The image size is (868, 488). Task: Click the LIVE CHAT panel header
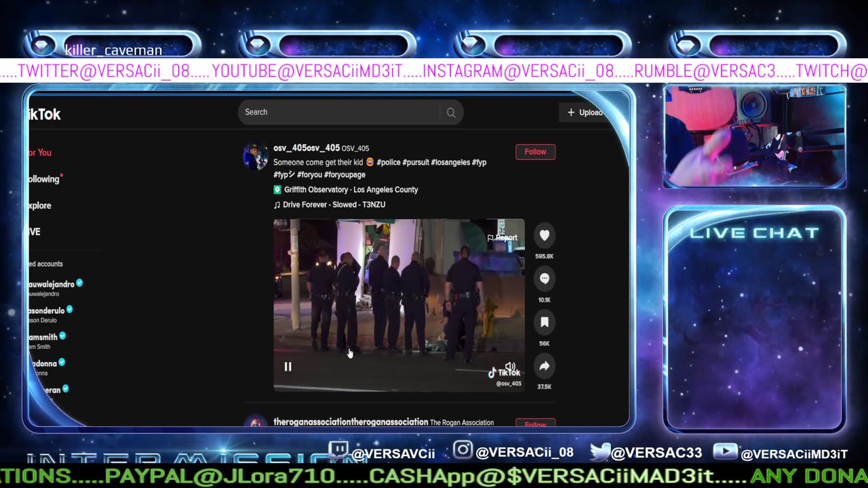(x=754, y=233)
